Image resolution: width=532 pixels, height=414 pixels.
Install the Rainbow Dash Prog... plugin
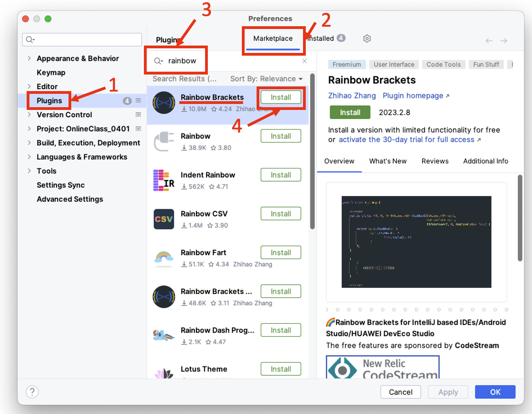click(x=281, y=331)
